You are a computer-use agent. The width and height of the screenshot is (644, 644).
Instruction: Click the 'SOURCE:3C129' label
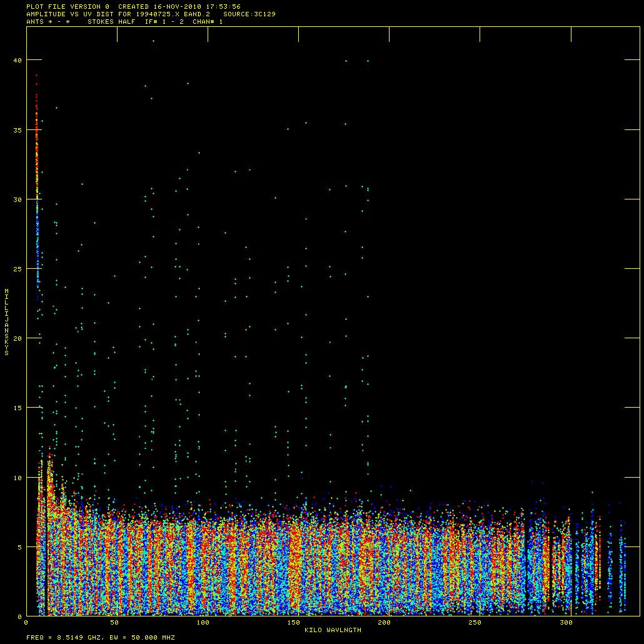tap(249, 14)
